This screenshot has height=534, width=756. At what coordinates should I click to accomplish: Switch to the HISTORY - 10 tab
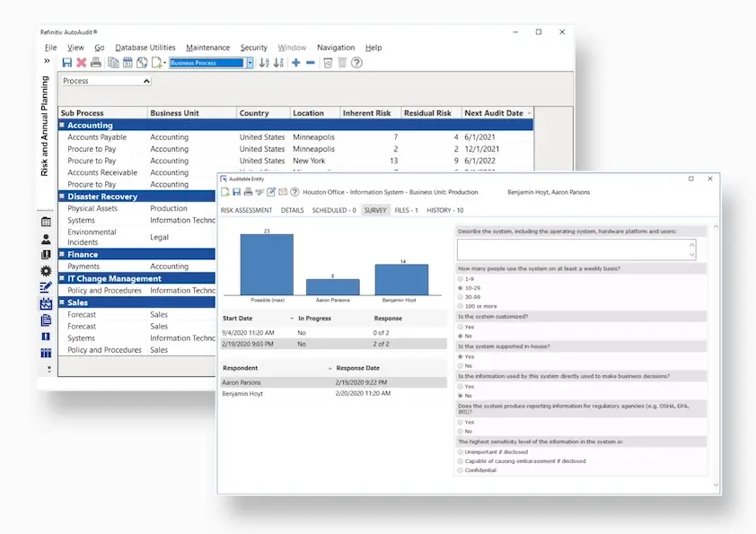[445, 210]
